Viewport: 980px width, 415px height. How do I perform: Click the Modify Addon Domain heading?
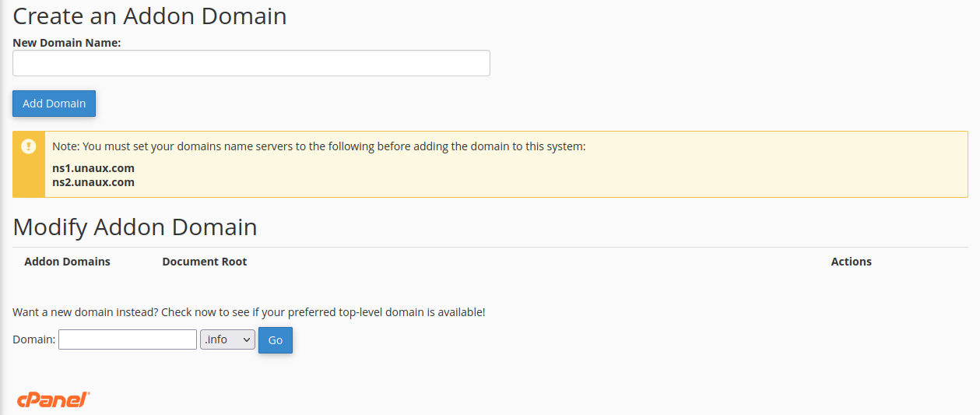tap(135, 227)
